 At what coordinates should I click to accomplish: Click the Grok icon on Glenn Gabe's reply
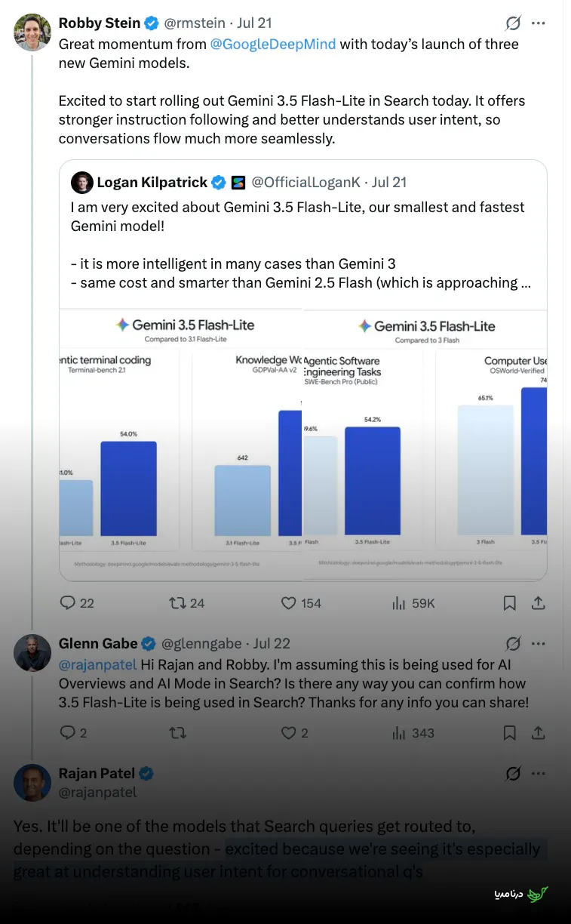513,644
